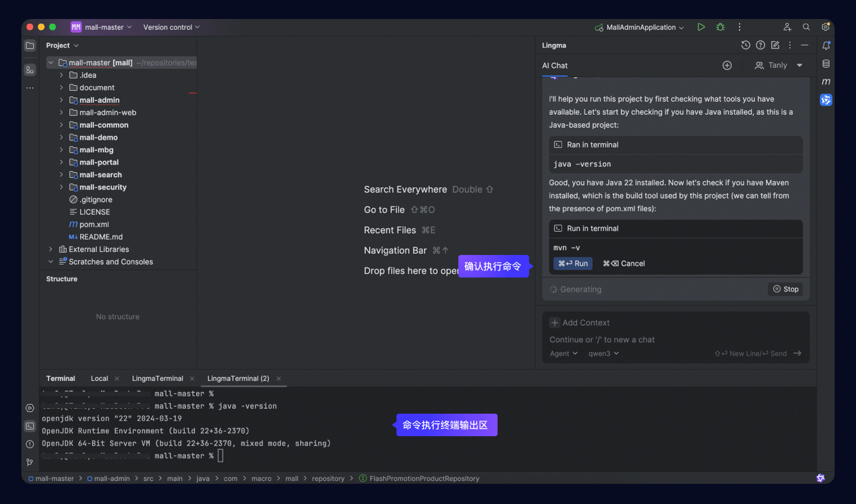Open the Structure tool window icon

pos(30,70)
